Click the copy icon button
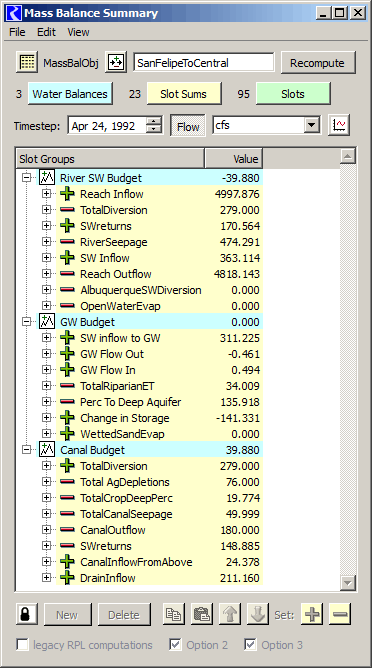Screen dimensions: 372x668 174,615
